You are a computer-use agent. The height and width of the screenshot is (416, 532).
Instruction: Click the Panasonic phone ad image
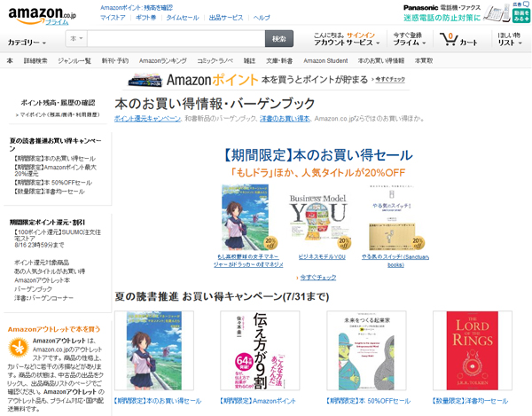point(497,13)
